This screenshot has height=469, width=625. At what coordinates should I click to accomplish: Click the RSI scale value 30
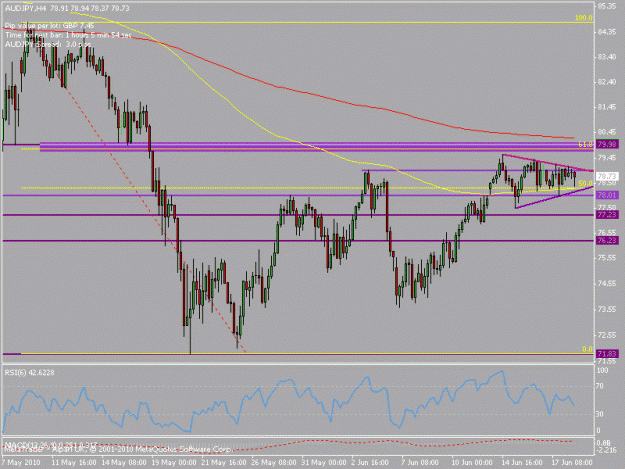[x=600, y=414]
